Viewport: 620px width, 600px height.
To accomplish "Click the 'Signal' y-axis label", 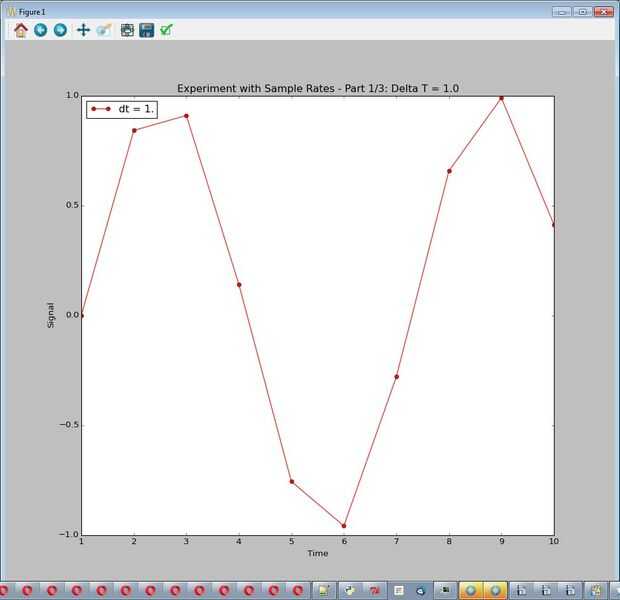I will click(x=51, y=315).
